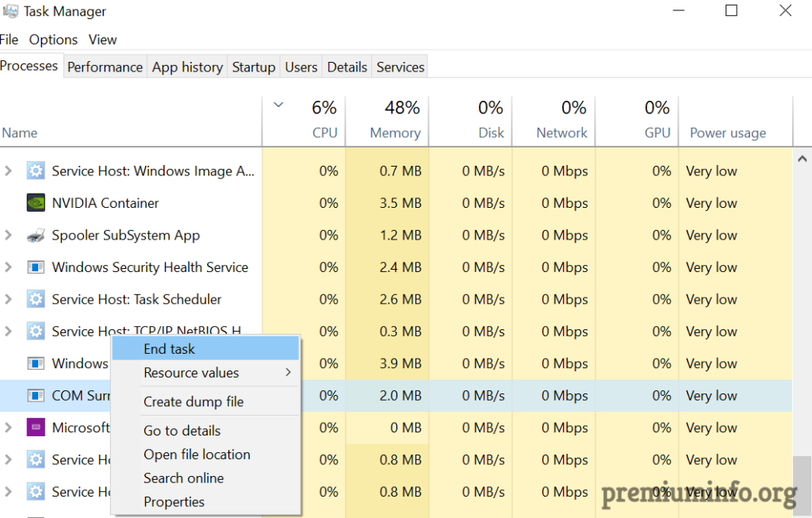Click the Windows Security Health Service icon
This screenshot has width=812, height=518.
(36, 267)
